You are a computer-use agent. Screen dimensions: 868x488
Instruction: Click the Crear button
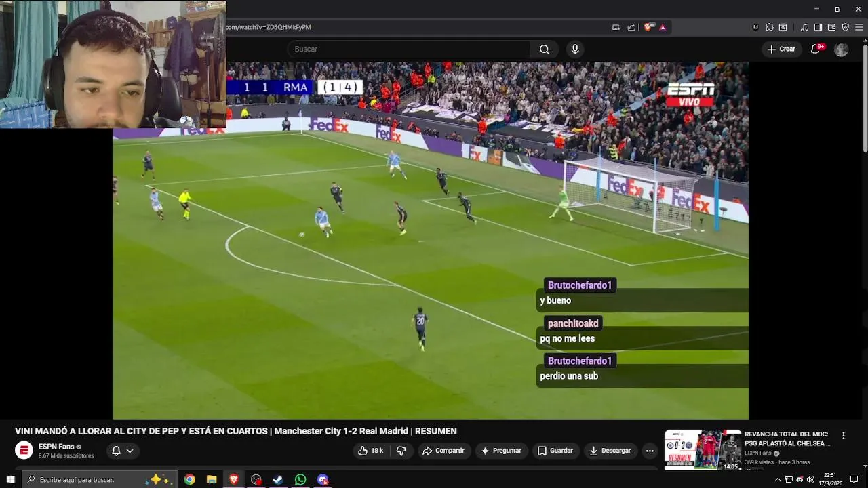(781, 49)
